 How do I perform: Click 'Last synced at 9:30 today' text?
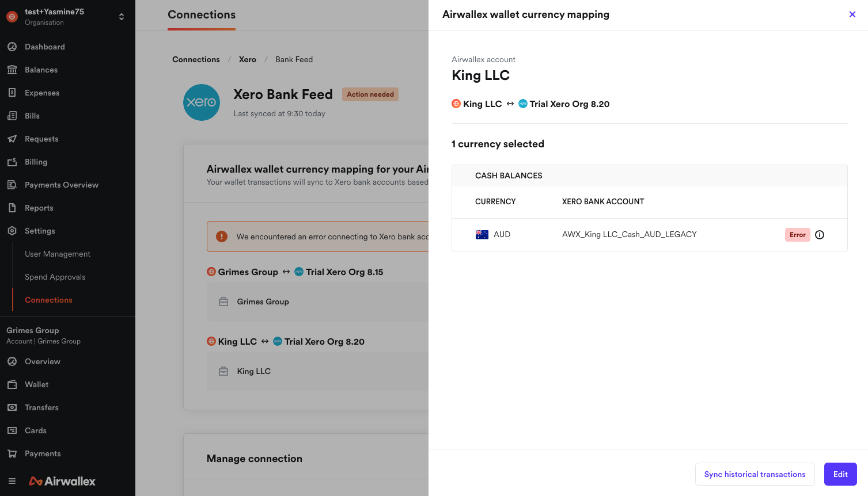(x=279, y=113)
